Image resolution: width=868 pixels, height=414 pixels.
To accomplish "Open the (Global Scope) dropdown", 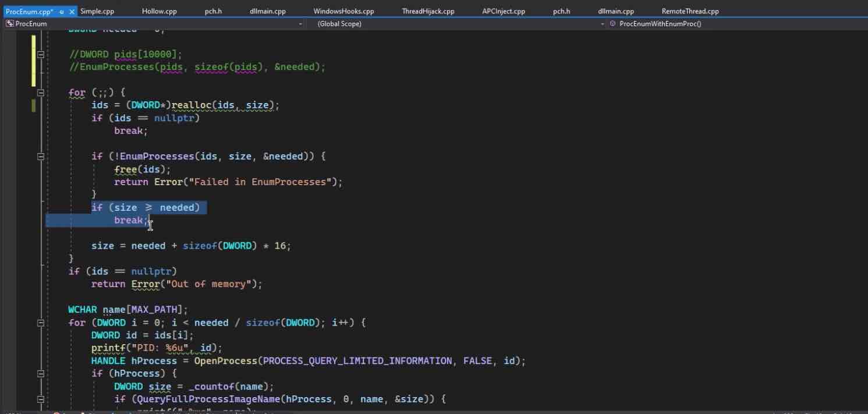I will pos(456,24).
